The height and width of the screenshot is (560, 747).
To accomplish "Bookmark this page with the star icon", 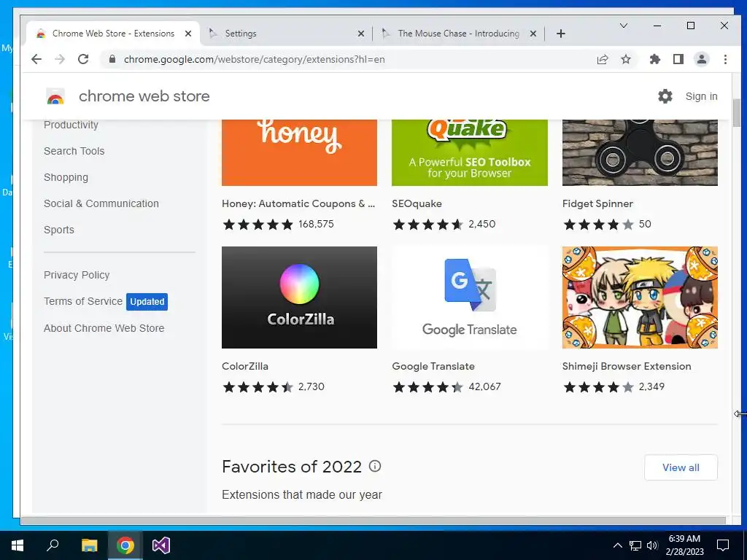I will pos(626,59).
